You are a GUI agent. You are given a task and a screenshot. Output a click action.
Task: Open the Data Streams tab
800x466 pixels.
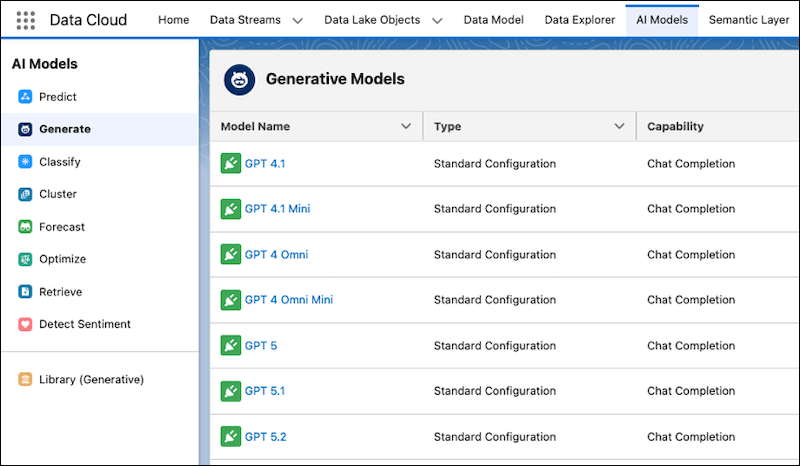[x=245, y=20]
